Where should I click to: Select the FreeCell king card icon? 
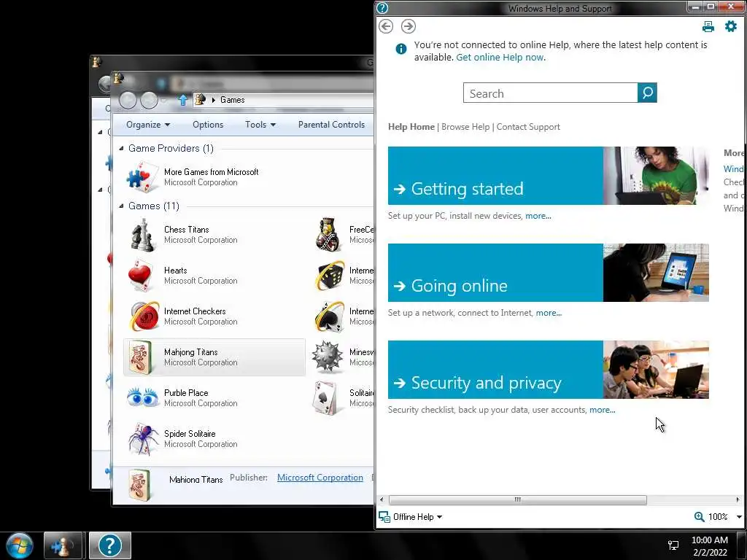pos(329,235)
